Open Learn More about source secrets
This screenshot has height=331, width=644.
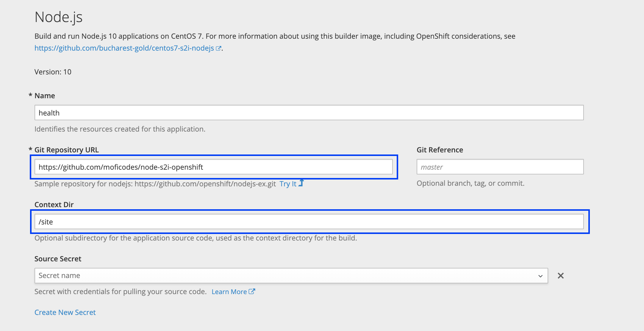(229, 292)
